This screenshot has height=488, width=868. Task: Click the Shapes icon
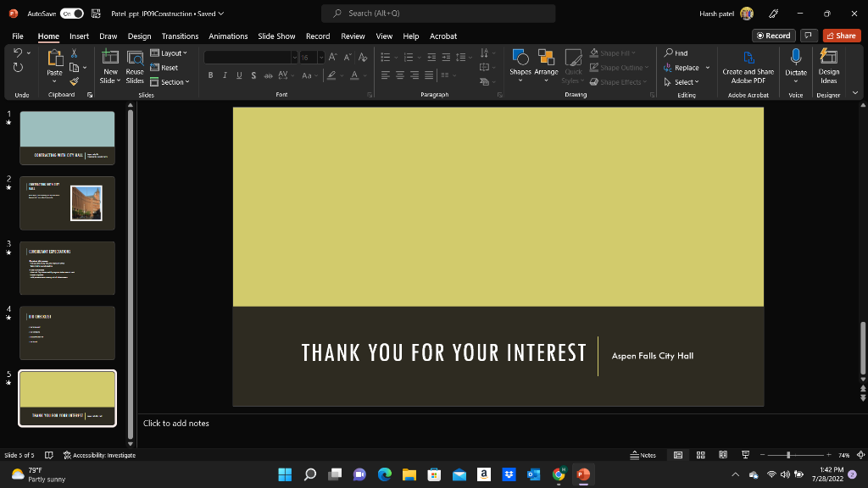click(520, 64)
